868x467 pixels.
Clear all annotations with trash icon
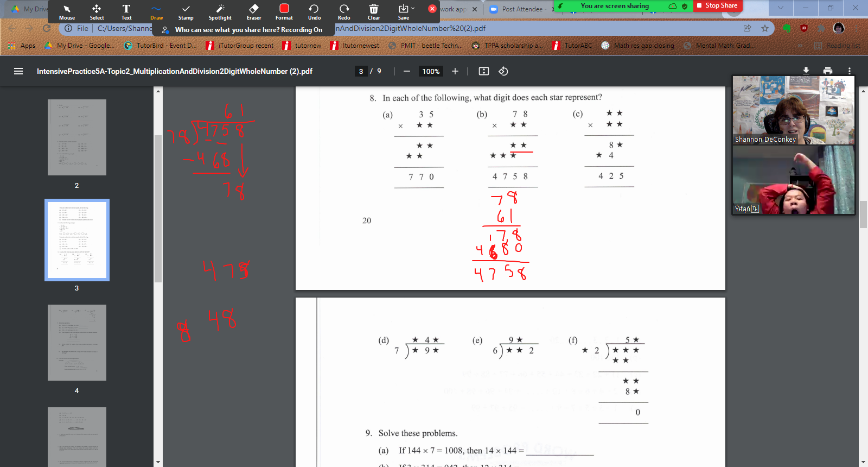pyautogui.click(x=374, y=11)
